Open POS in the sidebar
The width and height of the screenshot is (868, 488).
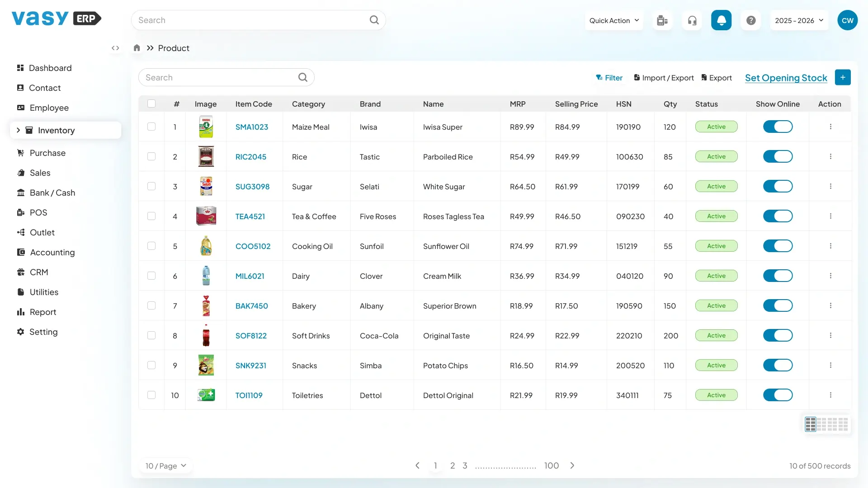click(x=32, y=212)
